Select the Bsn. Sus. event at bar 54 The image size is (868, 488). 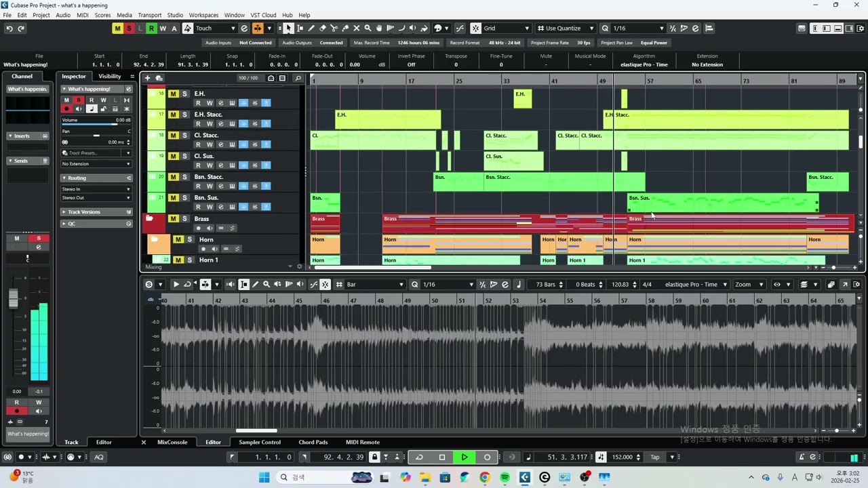tap(723, 203)
